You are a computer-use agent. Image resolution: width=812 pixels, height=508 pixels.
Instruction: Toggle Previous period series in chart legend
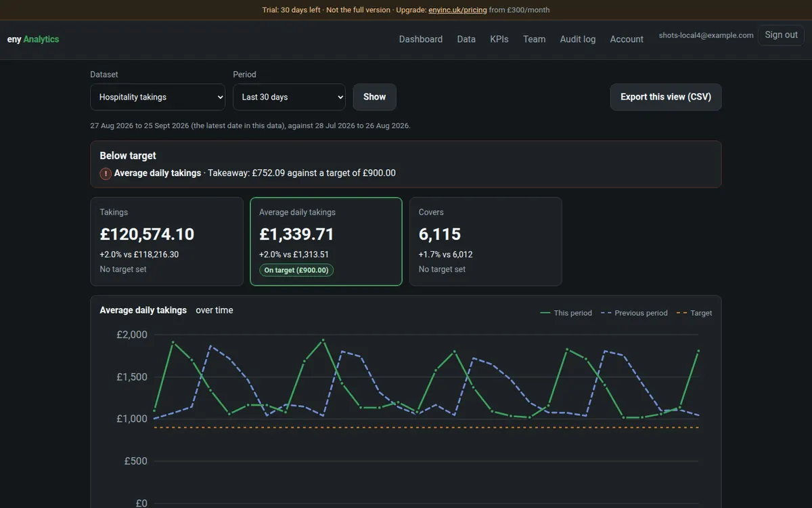634,313
